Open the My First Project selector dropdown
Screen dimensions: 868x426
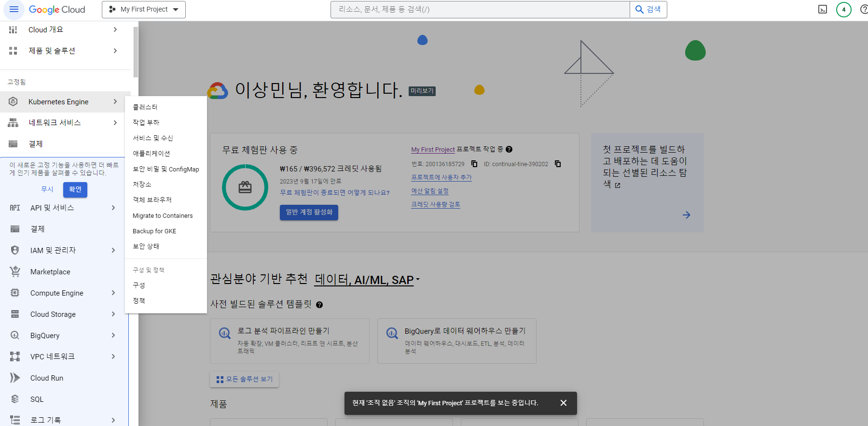[x=144, y=10]
